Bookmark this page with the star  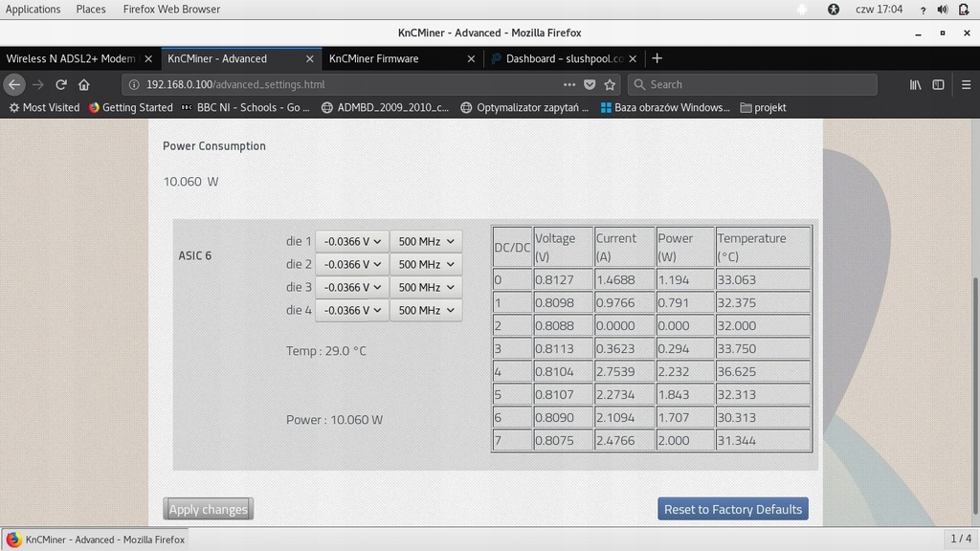(x=610, y=84)
